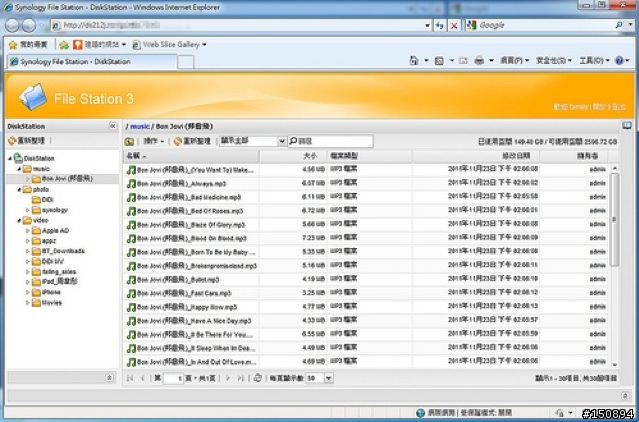639x422 pixels.
Task: Go to next page in pagination
Action: coord(228,378)
